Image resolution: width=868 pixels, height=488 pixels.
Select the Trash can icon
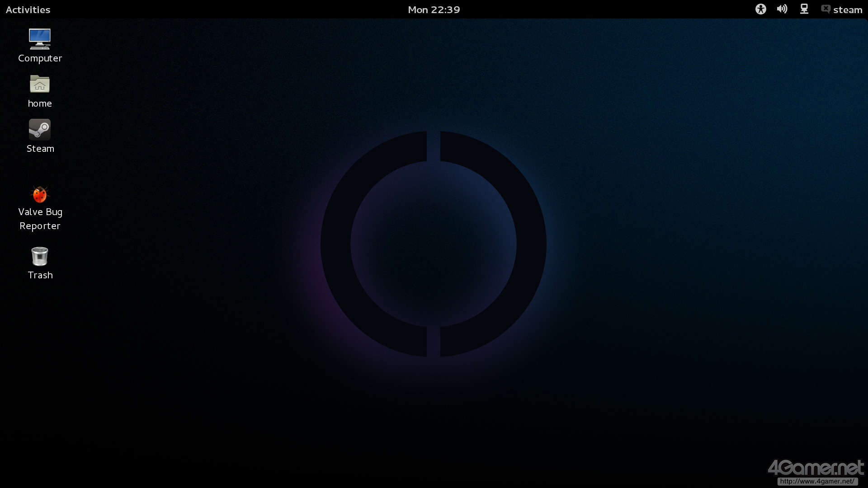(x=40, y=256)
